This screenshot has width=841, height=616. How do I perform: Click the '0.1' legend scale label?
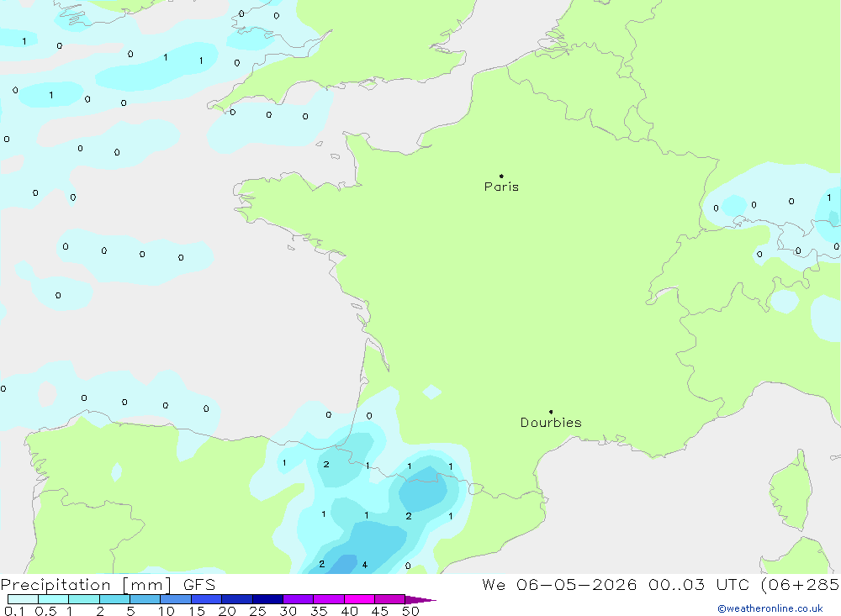click(x=14, y=611)
